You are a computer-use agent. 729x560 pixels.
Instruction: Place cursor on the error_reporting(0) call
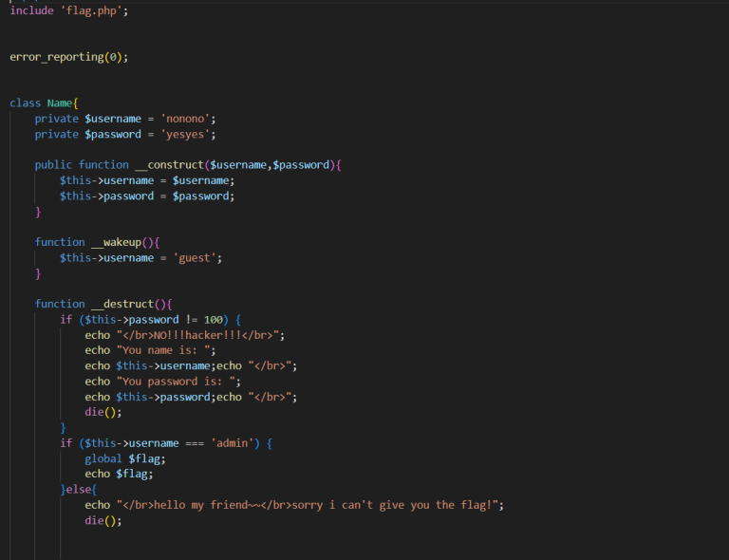pyautogui.click(x=68, y=57)
